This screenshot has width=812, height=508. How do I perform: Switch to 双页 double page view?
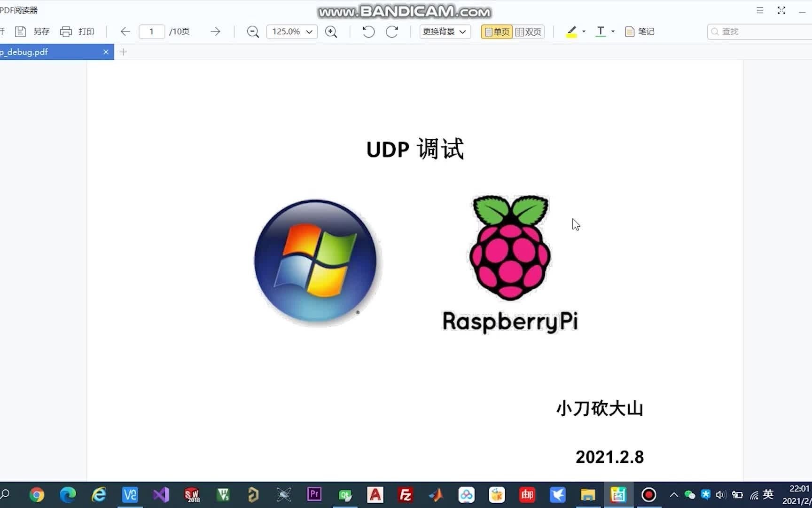[x=529, y=32]
